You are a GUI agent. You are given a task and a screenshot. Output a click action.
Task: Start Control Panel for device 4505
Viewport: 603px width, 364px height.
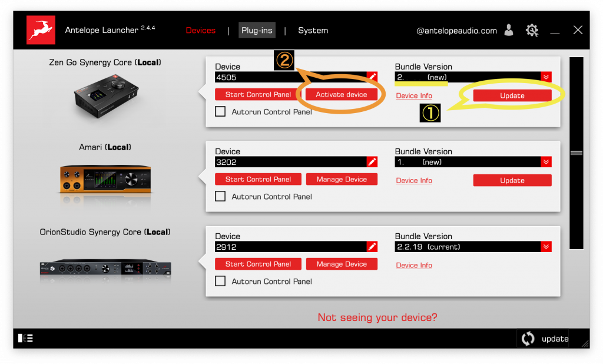[258, 94]
